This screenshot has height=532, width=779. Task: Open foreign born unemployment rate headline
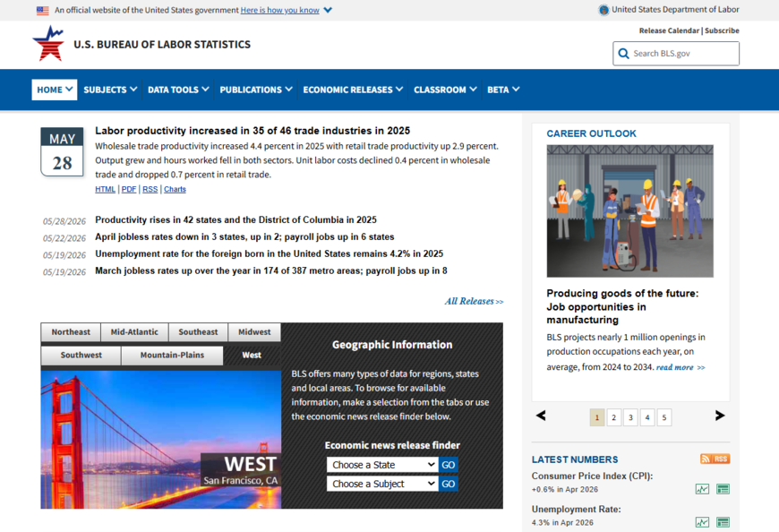pyautogui.click(x=270, y=253)
